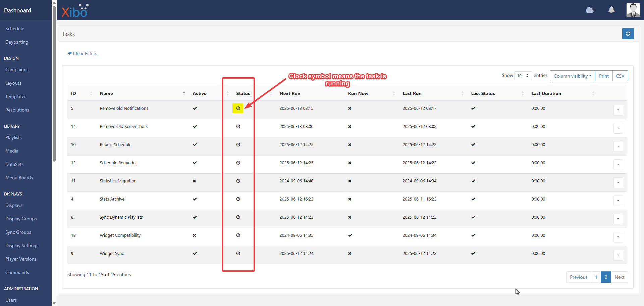
Task: Open Templates in the sidebar
Action: coord(16,96)
